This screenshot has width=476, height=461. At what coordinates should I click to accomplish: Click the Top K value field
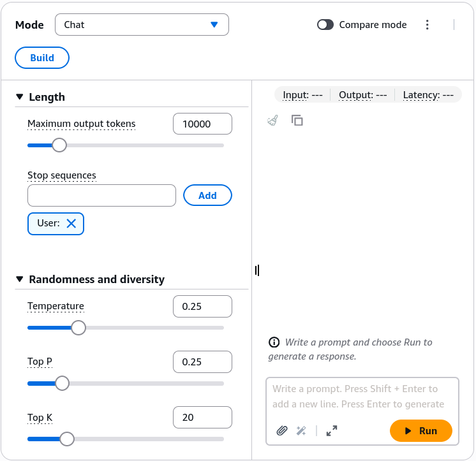click(x=202, y=418)
